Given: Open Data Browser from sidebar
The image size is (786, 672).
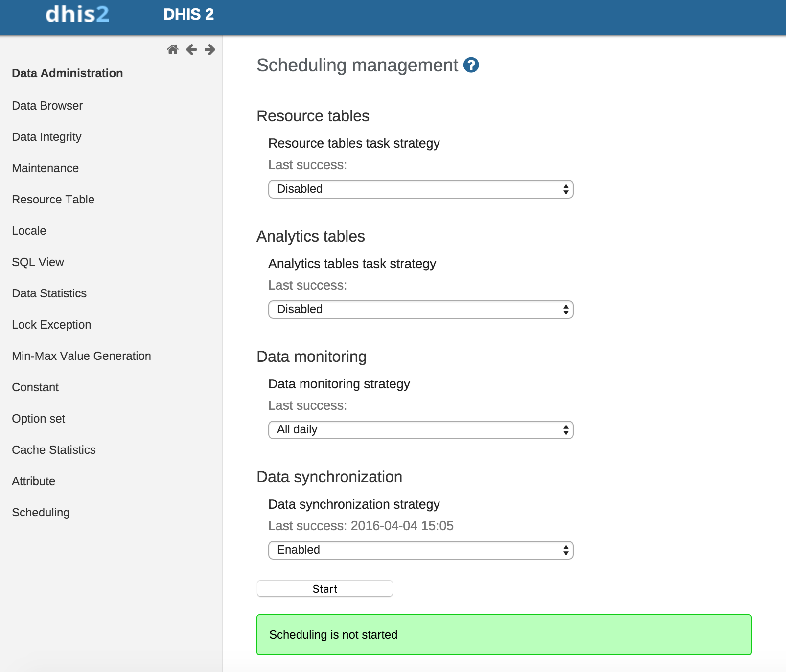Looking at the screenshot, I should tap(47, 106).
